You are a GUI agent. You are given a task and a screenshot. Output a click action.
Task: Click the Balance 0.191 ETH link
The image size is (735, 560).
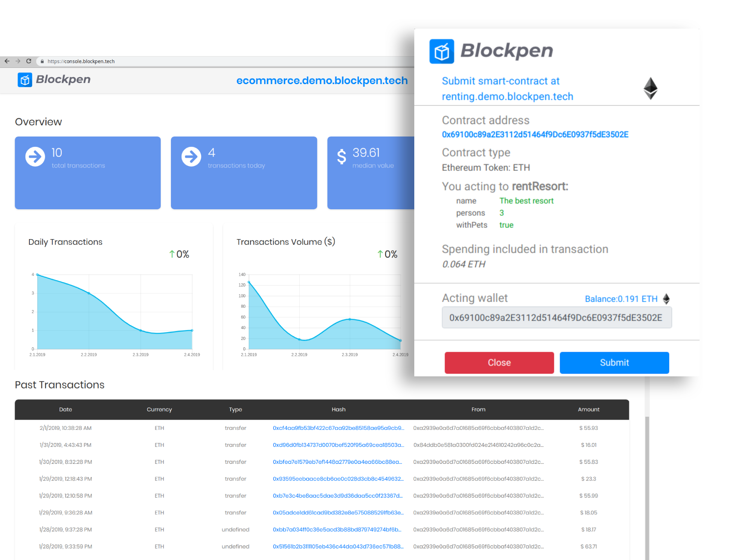[621, 299]
